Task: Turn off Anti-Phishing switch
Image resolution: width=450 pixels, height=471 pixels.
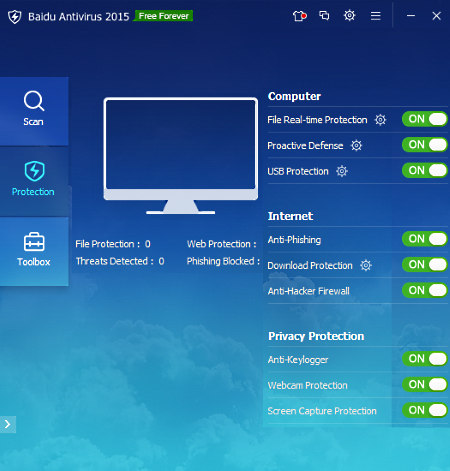Action: click(x=425, y=239)
